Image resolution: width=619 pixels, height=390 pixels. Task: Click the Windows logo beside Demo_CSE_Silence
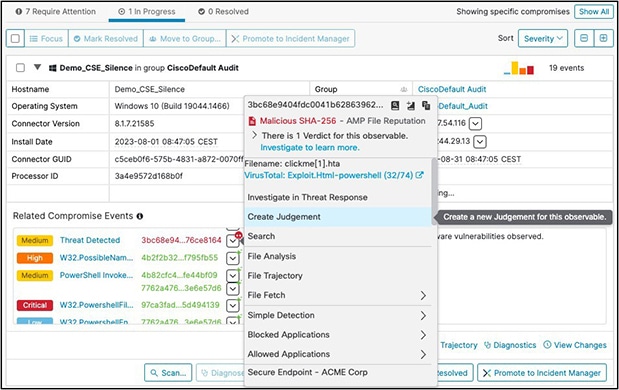(52, 68)
